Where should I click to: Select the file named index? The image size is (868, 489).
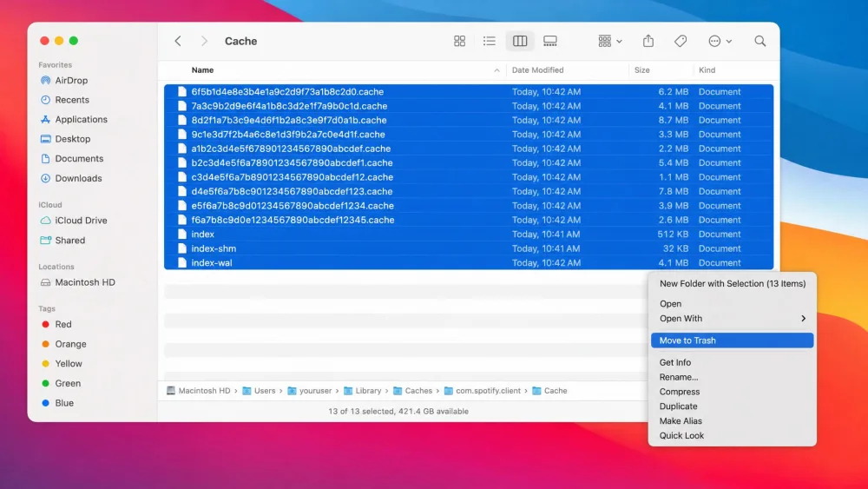pyautogui.click(x=469, y=235)
